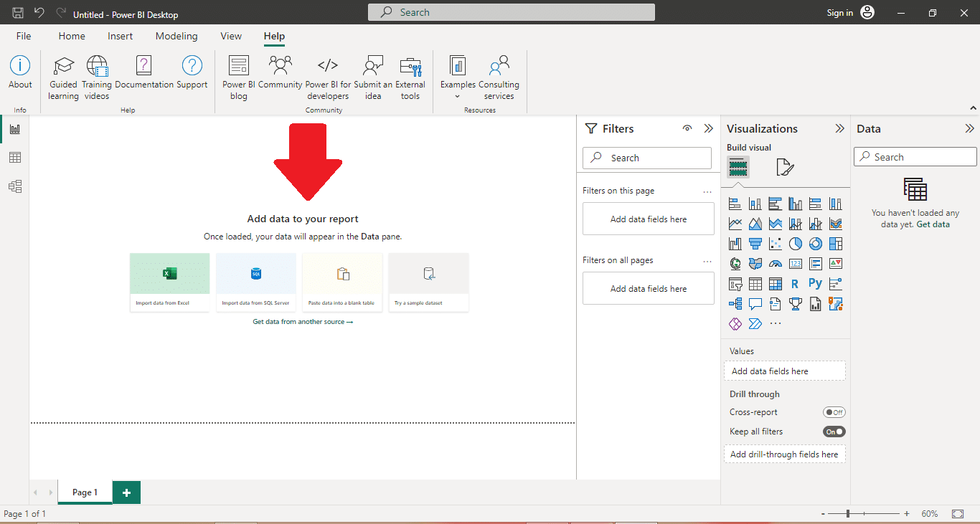Expand the Examples dropdown
Image resolution: width=980 pixels, height=524 pixels.
click(458, 77)
